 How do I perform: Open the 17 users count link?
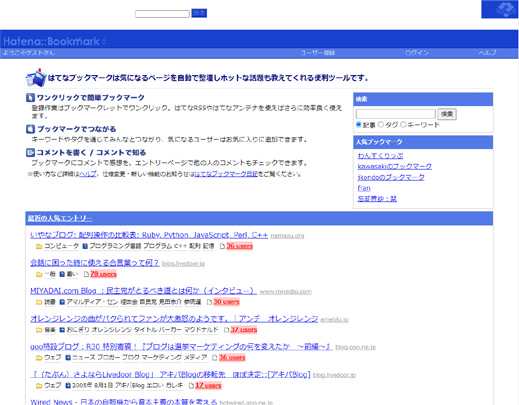[208, 386]
